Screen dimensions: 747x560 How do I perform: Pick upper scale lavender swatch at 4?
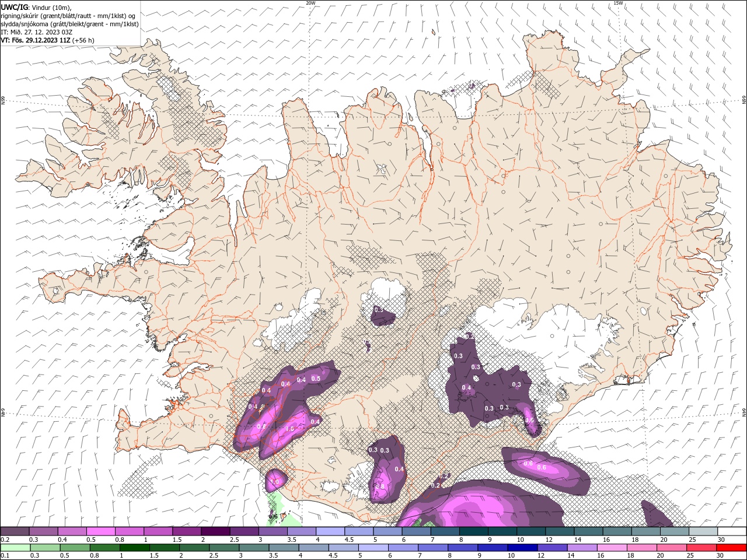[x=330, y=531]
